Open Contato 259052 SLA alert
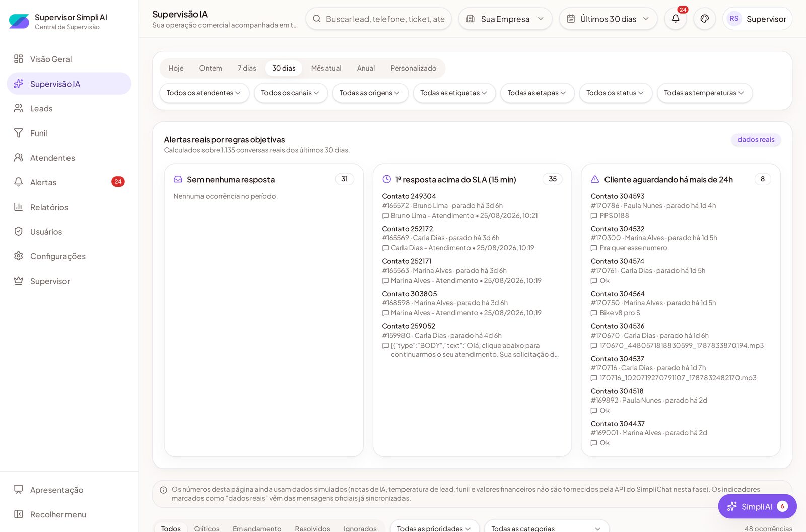Viewport: 806px width, 532px height. [x=471, y=340]
